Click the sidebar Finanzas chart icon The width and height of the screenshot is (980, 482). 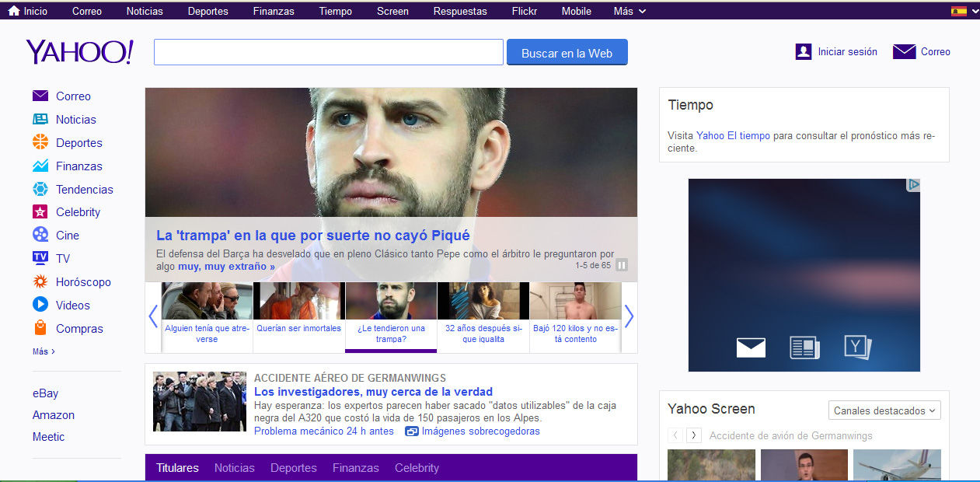40,166
